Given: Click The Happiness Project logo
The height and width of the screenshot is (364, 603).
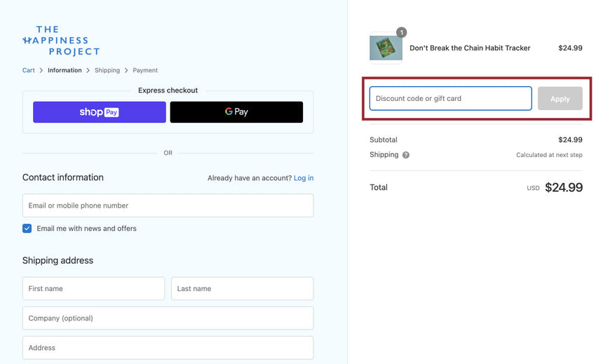Looking at the screenshot, I should point(61,41).
